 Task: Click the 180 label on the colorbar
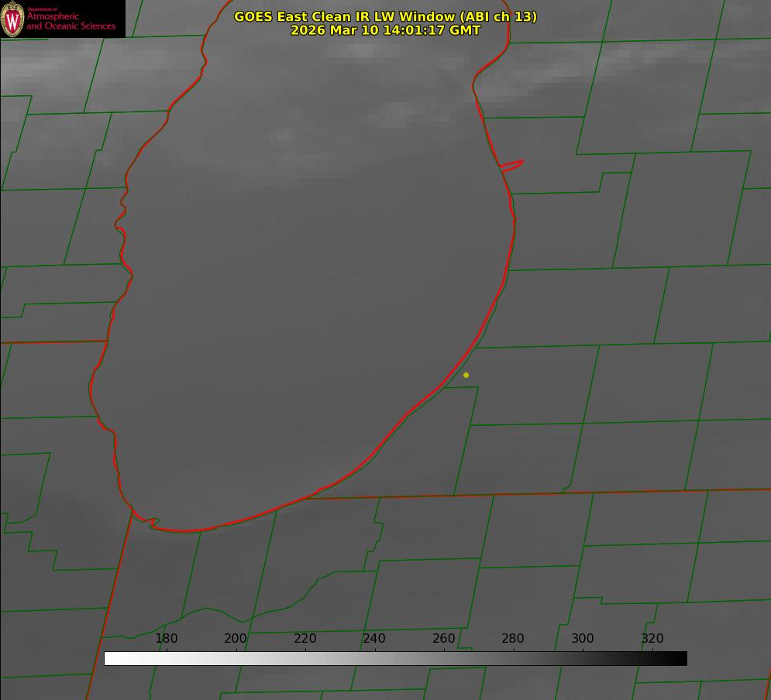point(167,639)
